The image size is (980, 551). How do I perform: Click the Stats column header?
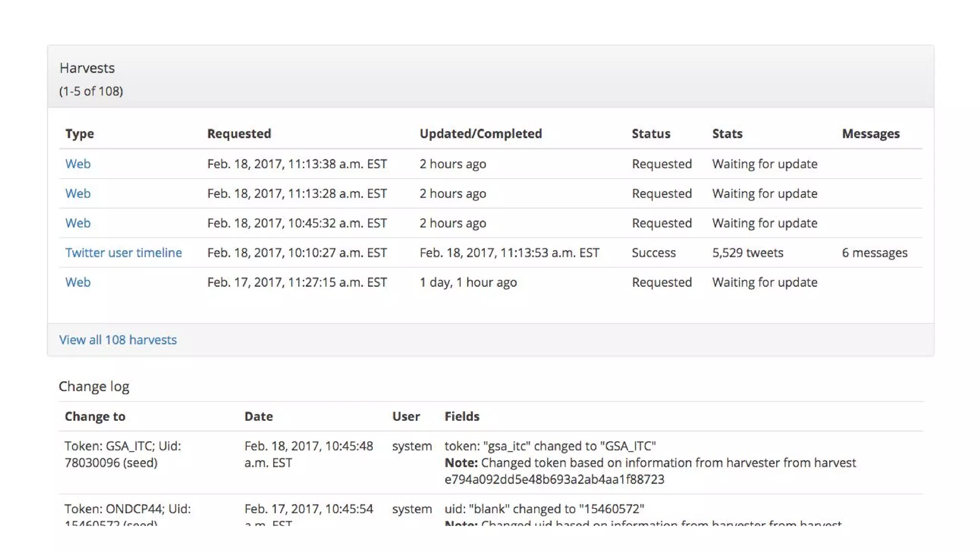(x=727, y=133)
